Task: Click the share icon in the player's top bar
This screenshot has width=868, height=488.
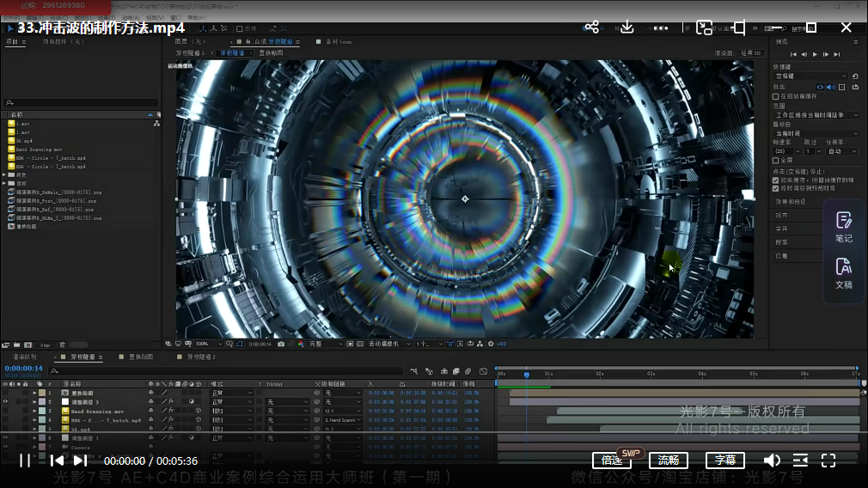Action: coord(591,27)
